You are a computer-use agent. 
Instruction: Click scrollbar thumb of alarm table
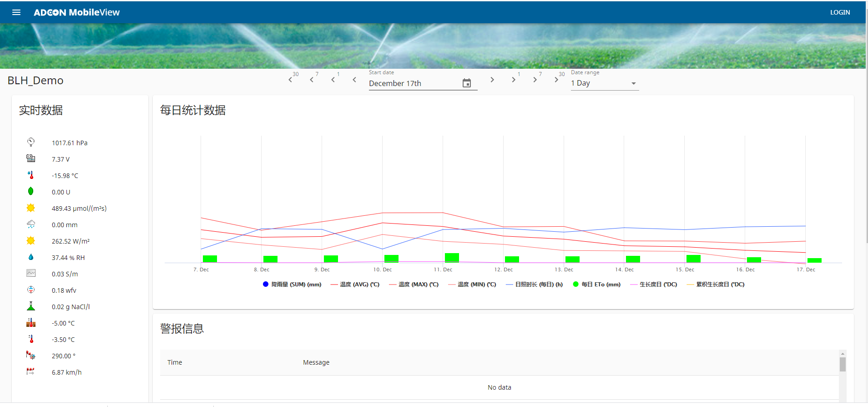[x=843, y=364]
